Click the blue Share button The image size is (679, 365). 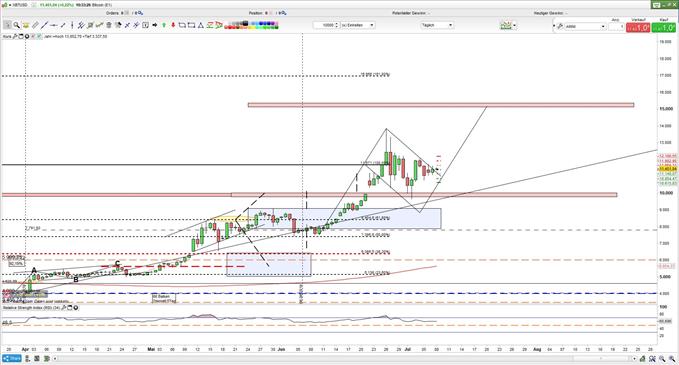[12, 359]
